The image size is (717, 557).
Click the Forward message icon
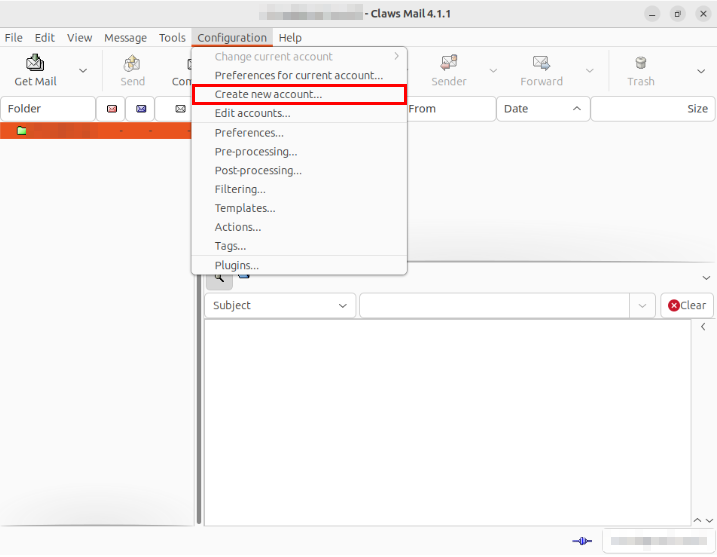[x=541, y=63]
